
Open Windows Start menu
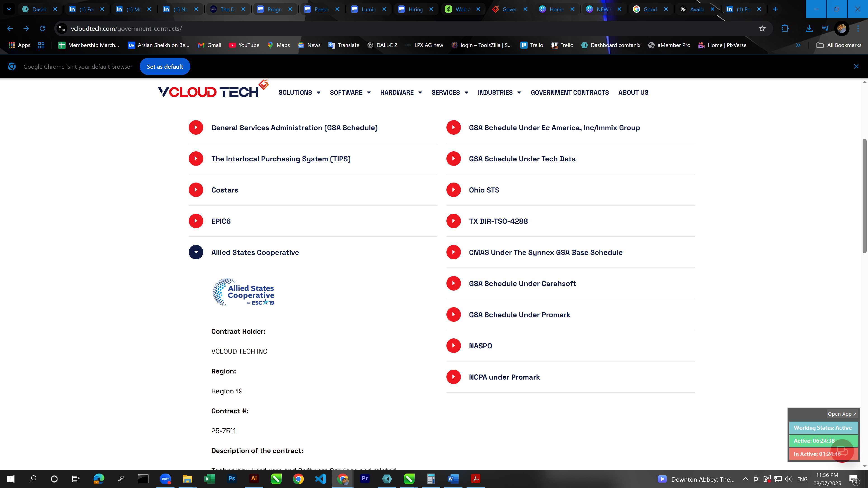pyautogui.click(x=11, y=479)
